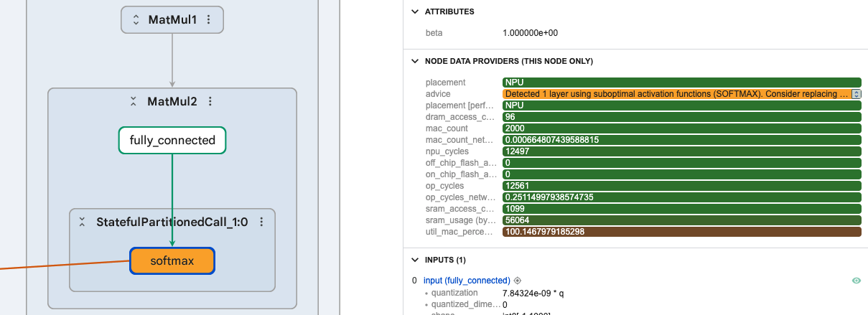Click the placement NPU value bar
Screen dimensions: 868x315
click(x=682, y=83)
